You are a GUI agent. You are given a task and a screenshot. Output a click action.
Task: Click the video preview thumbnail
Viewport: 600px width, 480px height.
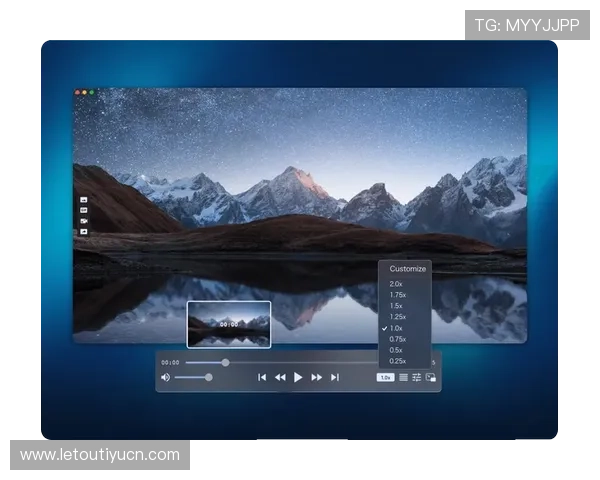[x=229, y=324]
